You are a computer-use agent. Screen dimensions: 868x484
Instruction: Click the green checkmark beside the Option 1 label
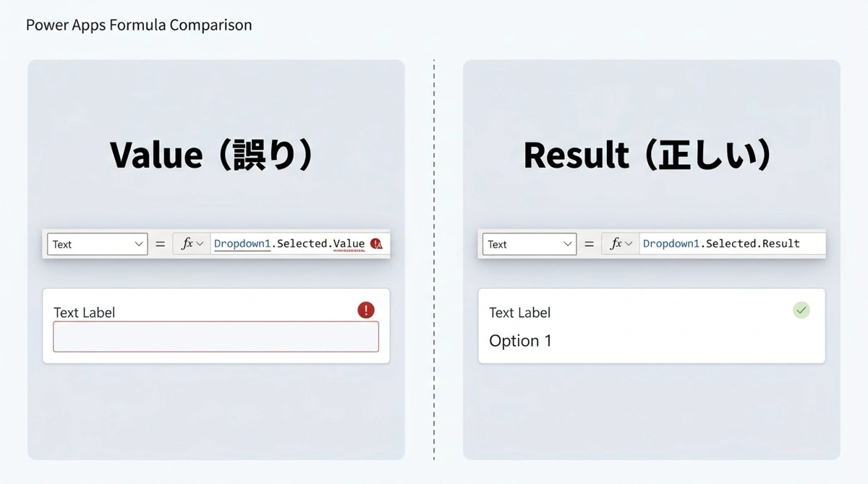[801, 310]
